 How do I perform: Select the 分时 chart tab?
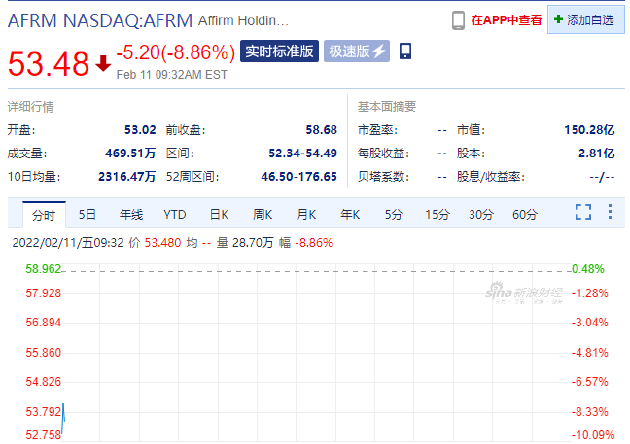click(x=43, y=215)
